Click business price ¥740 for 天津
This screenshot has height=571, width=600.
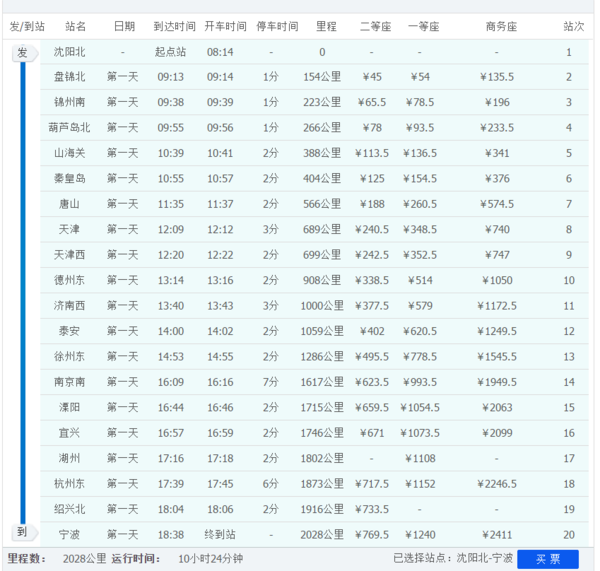coord(497,230)
